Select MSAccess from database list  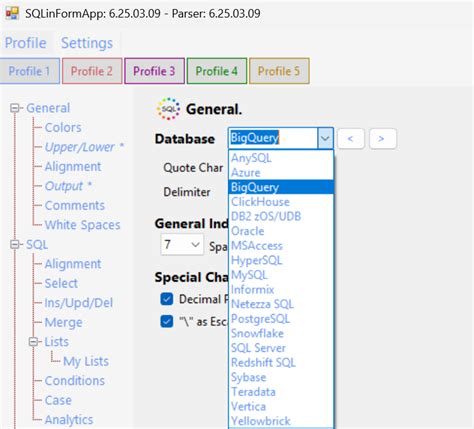click(x=281, y=246)
